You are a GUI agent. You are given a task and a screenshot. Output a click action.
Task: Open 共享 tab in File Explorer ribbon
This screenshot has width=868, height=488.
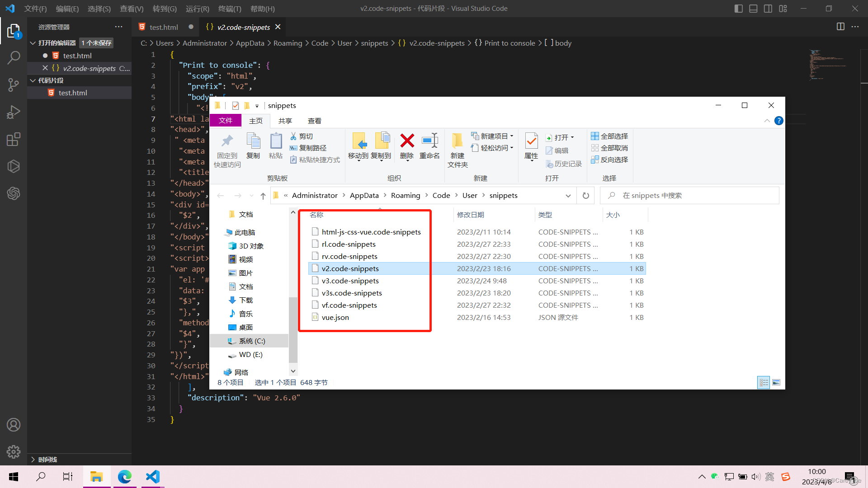[x=285, y=121]
